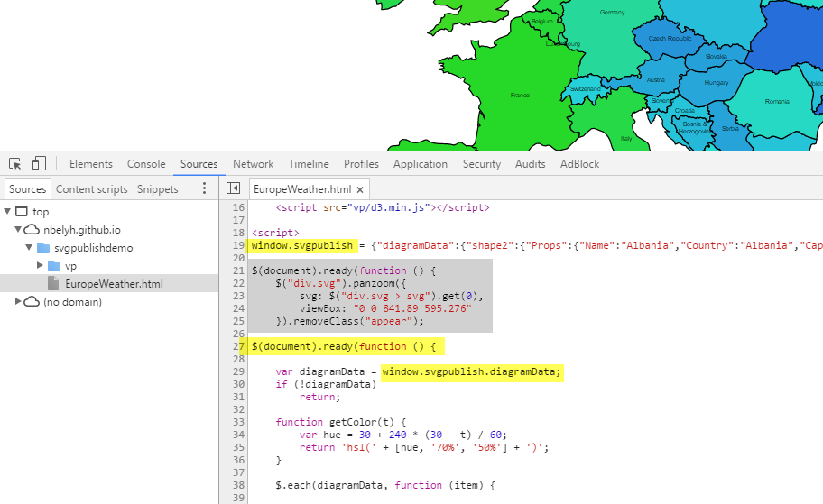Click the vp folder icon
Viewport: 823px width, 504px height.
(54, 266)
